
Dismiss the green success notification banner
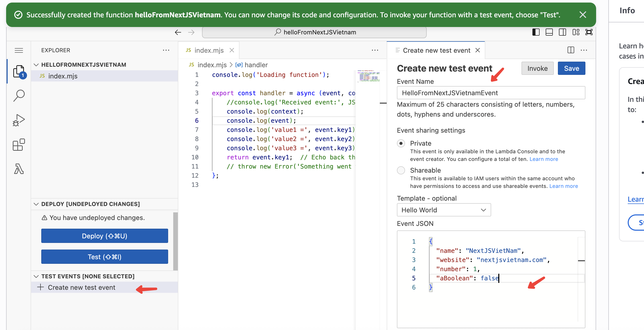583,15
